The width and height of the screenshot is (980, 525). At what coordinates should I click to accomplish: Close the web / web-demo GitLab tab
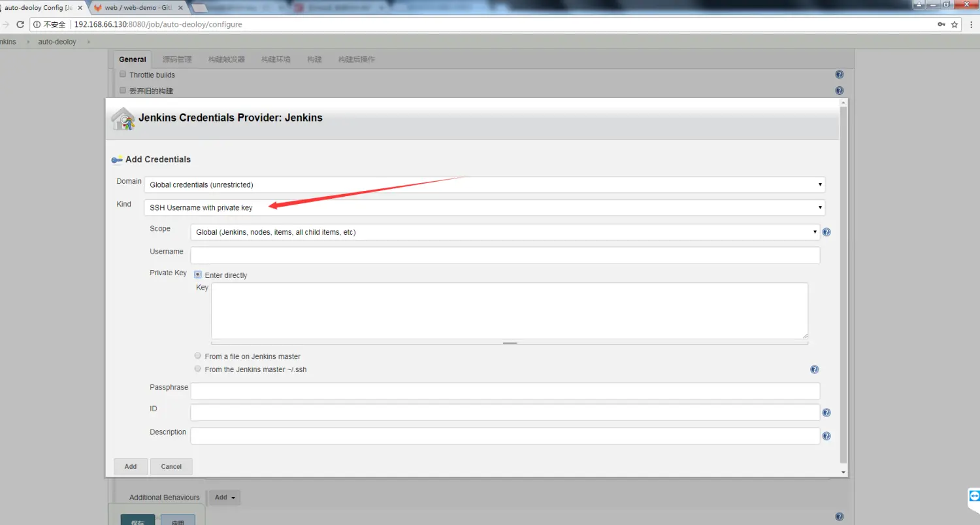[181, 8]
